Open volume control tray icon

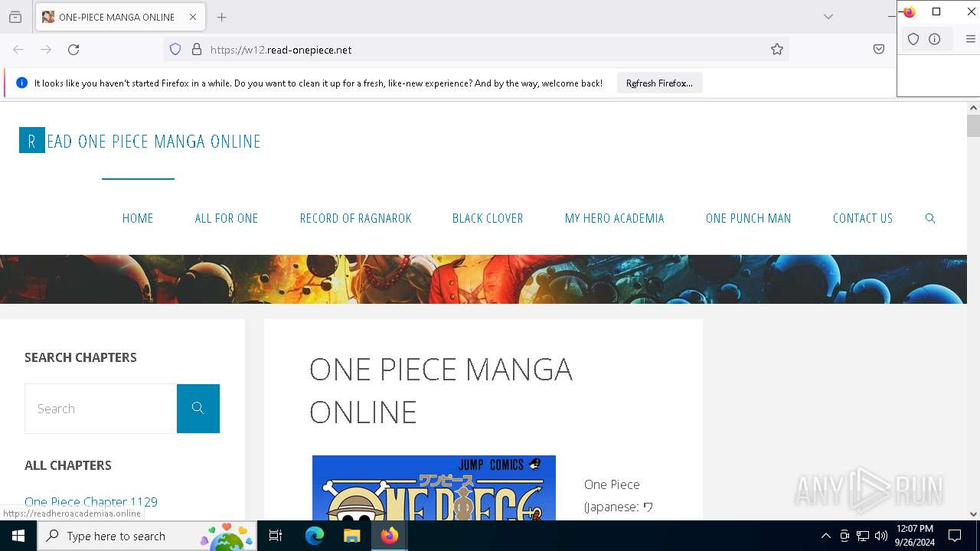[x=881, y=536]
